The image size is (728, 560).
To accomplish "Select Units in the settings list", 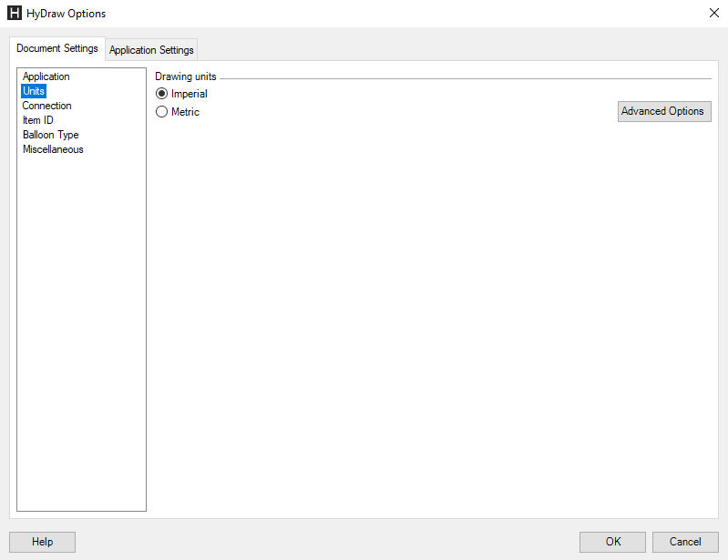I will (x=34, y=91).
